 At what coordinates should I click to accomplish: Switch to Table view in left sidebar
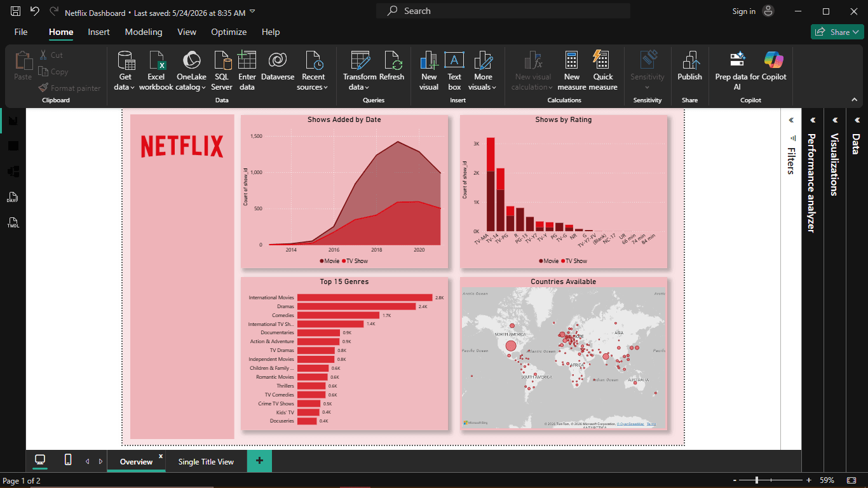click(x=13, y=146)
